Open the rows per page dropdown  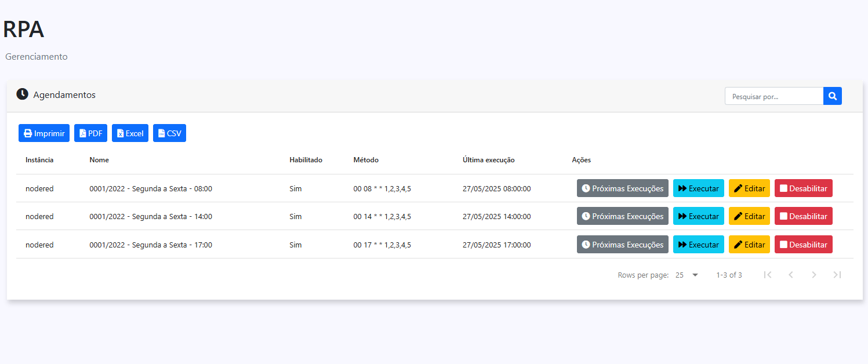(x=687, y=275)
